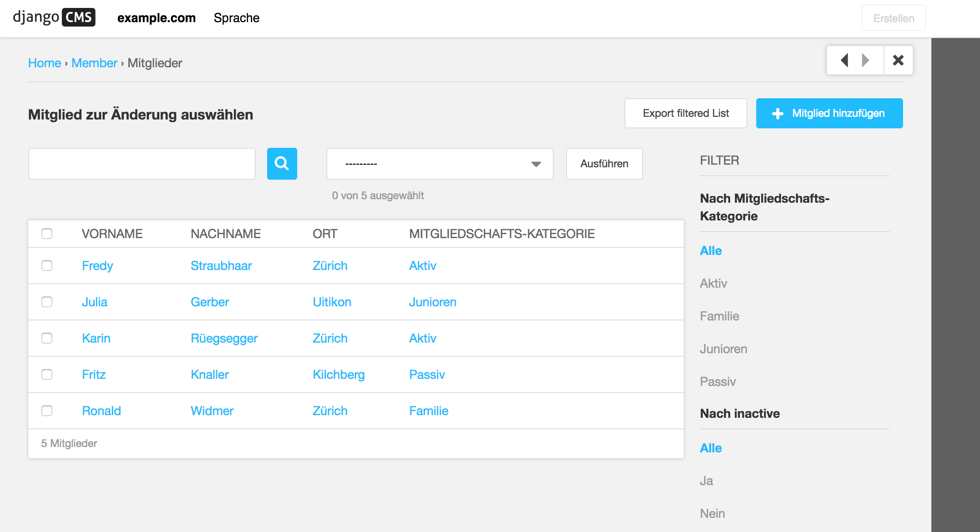Go to Member breadcrumb
Viewport: 980px width, 532px height.
tap(95, 63)
